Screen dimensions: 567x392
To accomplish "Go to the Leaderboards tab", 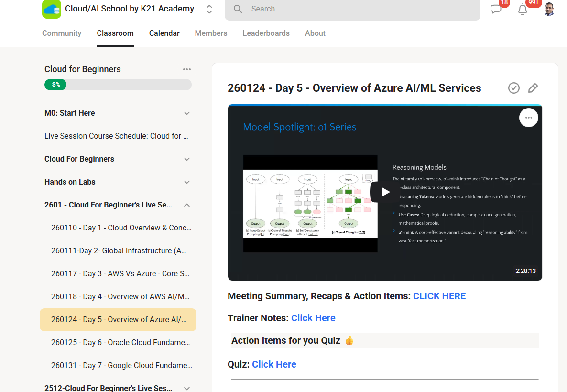I will pos(266,33).
